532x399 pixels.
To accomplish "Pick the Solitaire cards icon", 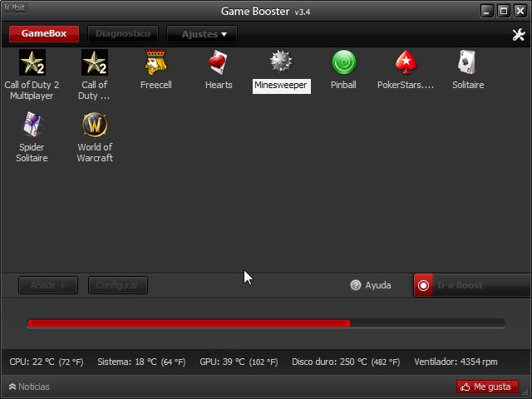I will click(468, 62).
